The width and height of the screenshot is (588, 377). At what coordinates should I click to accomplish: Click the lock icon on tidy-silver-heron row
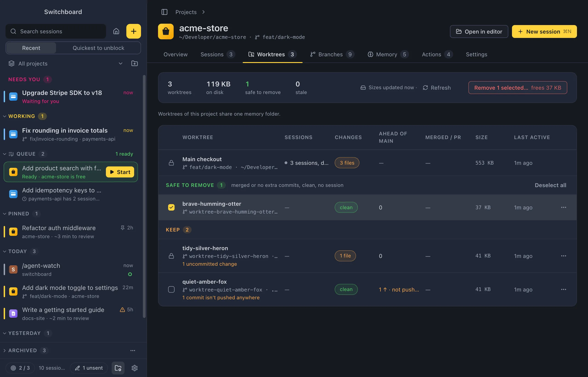tap(171, 256)
